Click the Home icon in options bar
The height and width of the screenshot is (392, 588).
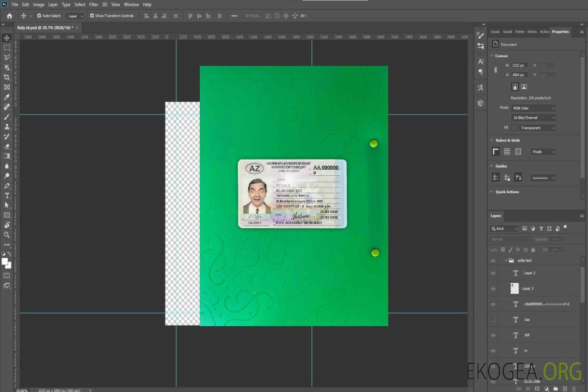[9, 16]
